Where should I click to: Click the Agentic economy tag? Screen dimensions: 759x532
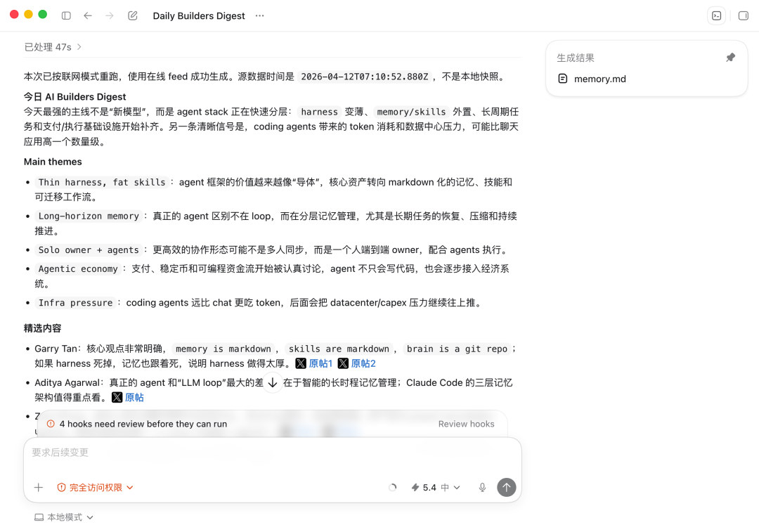[78, 269]
